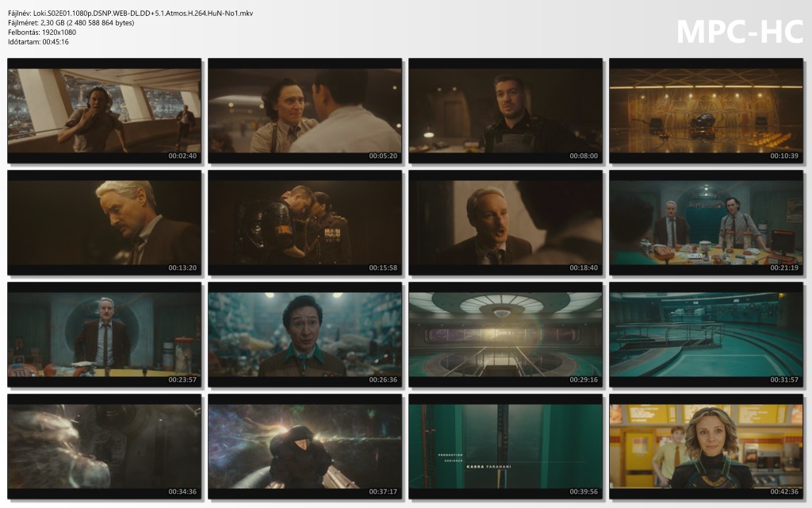Click the duration text 'Időtartam: 00:45:16'
The width and height of the screenshot is (812, 508).
[38, 41]
